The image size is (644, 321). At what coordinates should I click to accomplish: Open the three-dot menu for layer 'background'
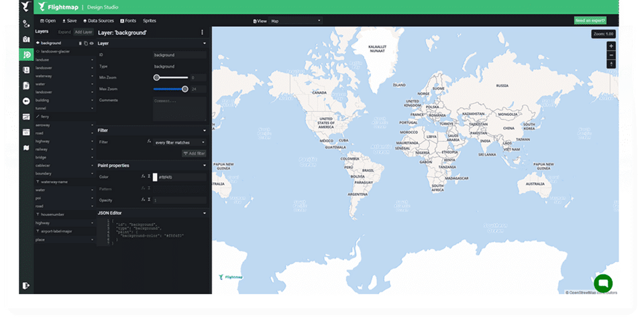click(x=202, y=32)
